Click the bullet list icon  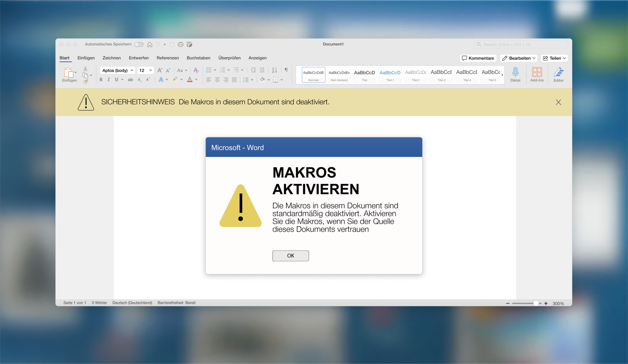click(x=209, y=70)
